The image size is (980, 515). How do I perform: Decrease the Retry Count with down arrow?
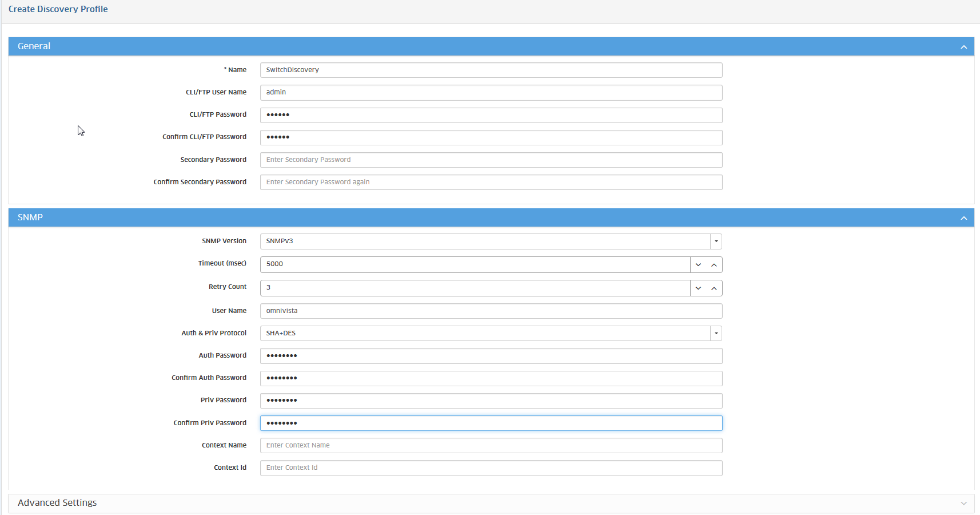698,288
